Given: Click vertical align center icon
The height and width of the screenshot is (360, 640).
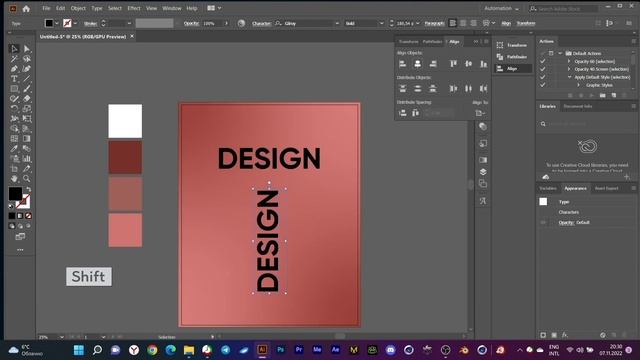Looking at the screenshot, I should click(468, 64).
